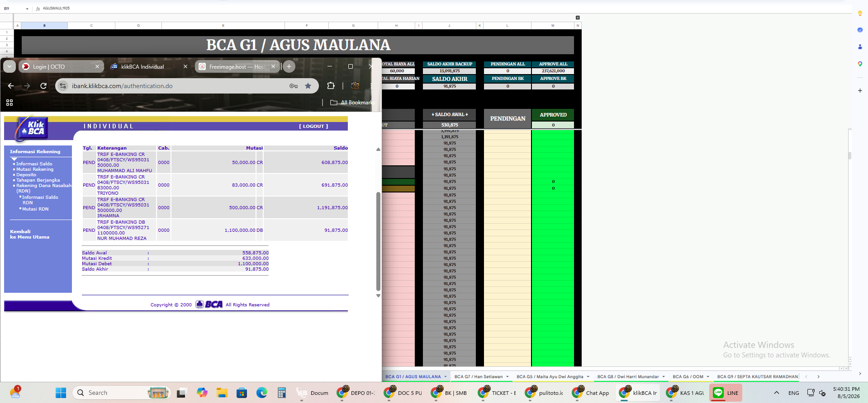Switch to the TICKET Chrome window on taskbar
The width and height of the screenshot is (868, 403).
point(498,393)
